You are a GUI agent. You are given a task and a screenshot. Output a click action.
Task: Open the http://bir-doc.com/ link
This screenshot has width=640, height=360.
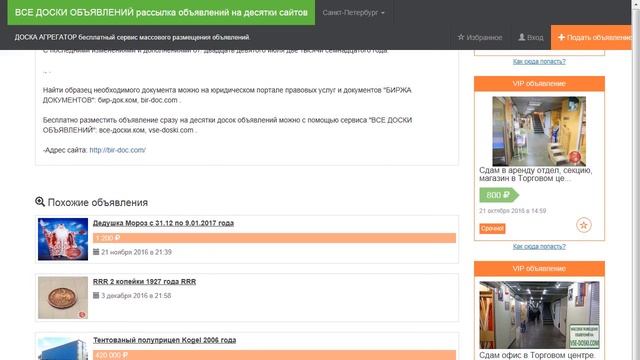point(118,150)
